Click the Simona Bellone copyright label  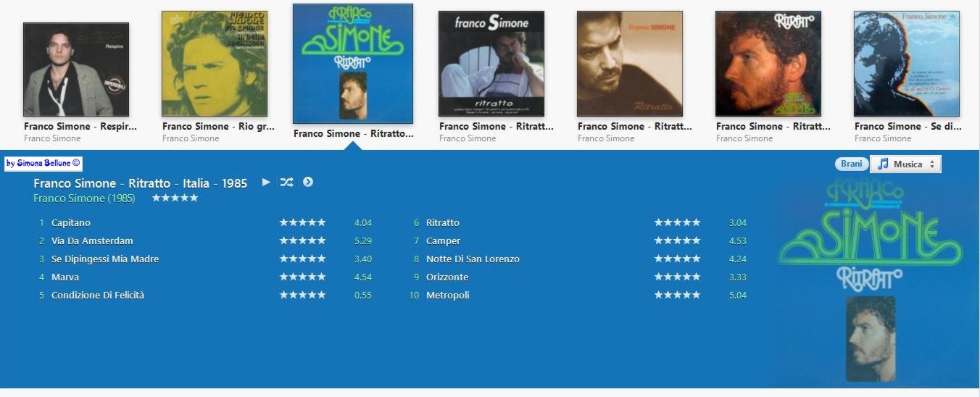[43, 164]
